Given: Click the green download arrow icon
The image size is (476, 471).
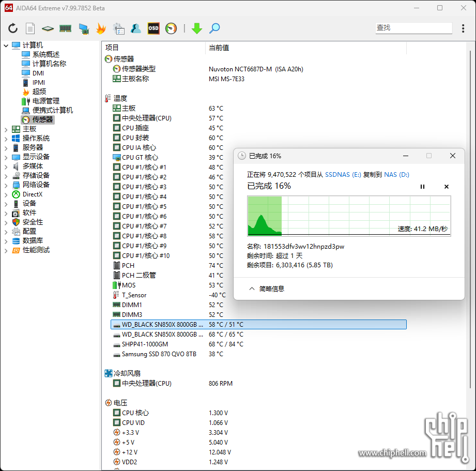Looking at the screenshot, I should [197, 28].
